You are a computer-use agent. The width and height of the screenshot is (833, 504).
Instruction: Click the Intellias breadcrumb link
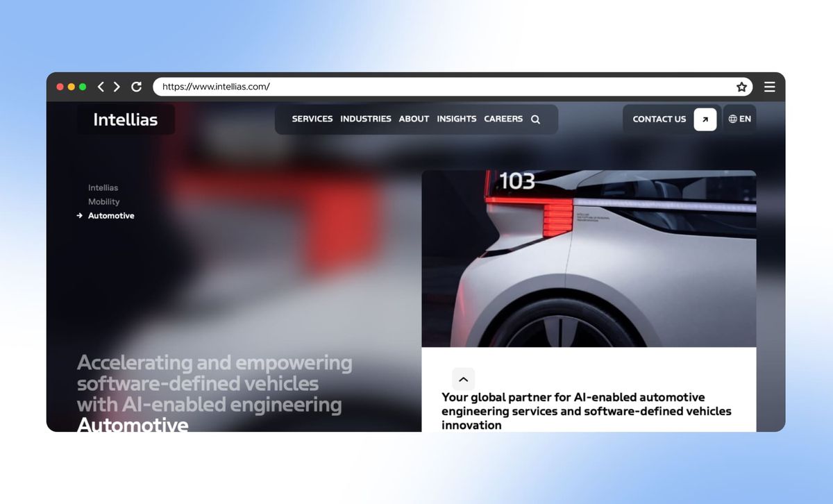103,188
